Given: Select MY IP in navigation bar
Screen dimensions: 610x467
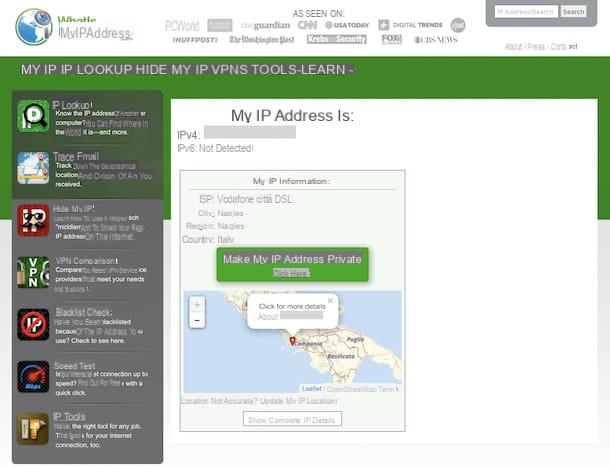Looking at the screenshot, I should [x=39, y=70].
